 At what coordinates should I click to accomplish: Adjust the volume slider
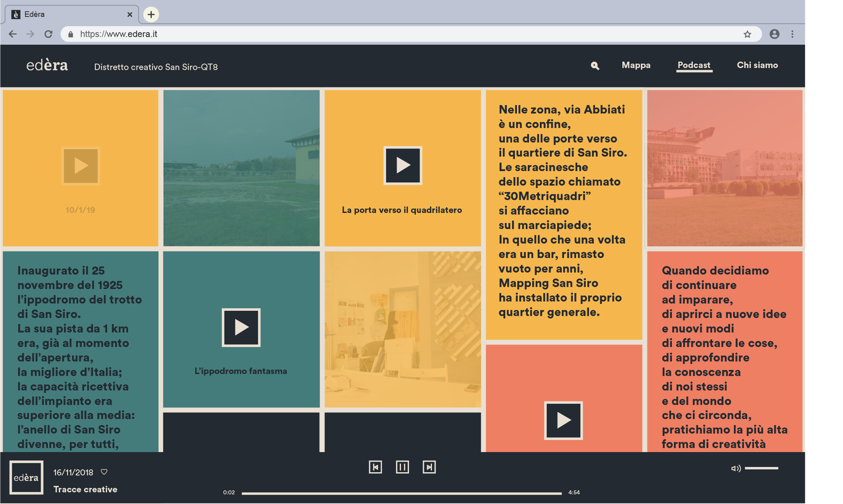(761, 468)
